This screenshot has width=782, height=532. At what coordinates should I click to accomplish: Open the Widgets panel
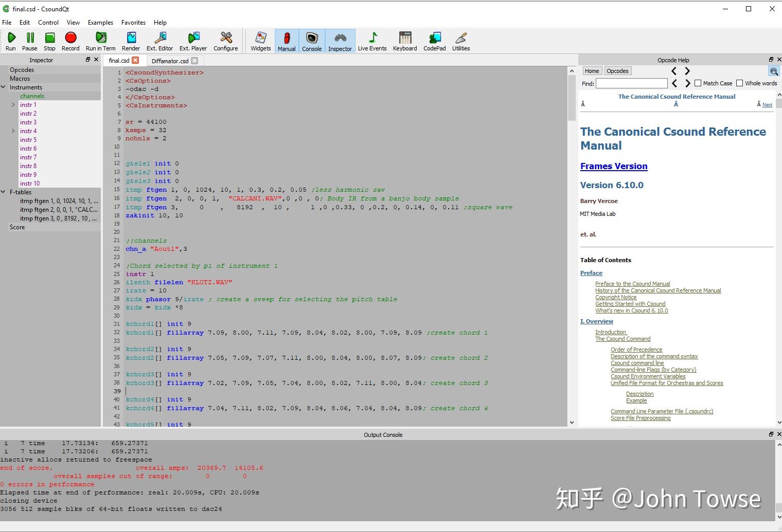pos(260,41)
